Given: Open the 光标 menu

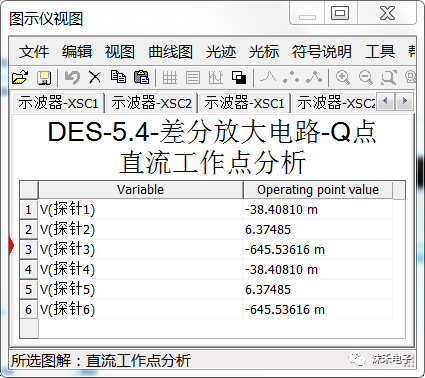Looking at the screenshot, I should click(264, 52).
